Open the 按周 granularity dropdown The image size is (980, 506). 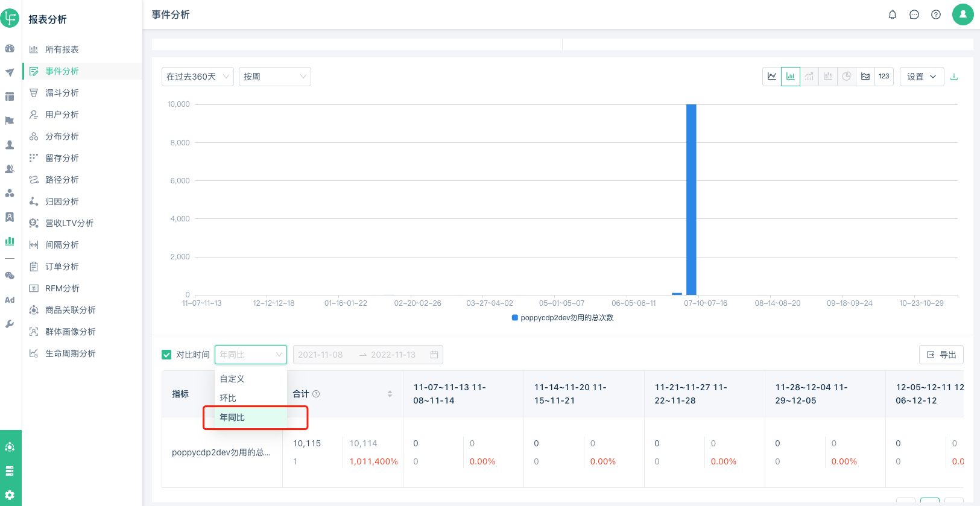pyautogui.click(x=275, y=77)
